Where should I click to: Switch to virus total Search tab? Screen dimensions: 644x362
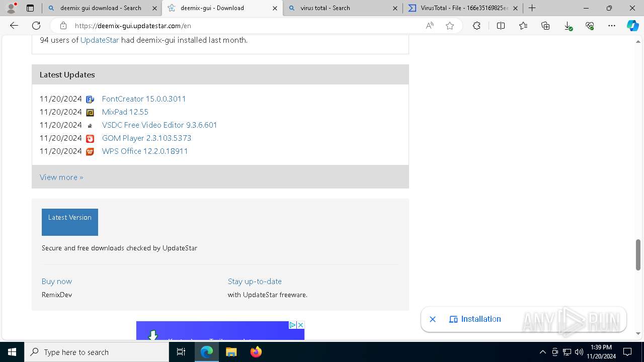[342, 8]
